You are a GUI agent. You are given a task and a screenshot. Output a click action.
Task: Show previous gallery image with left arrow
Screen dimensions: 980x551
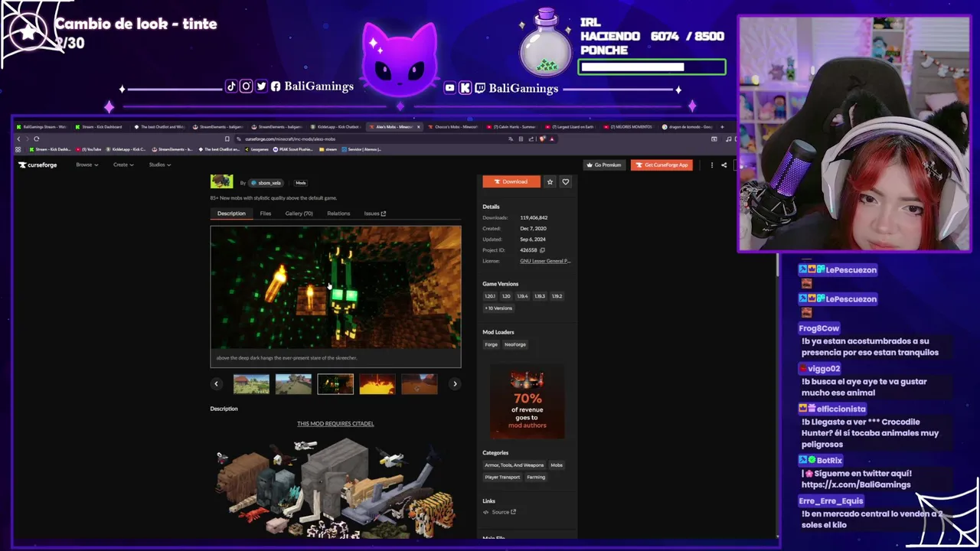pyautogui.click(x=216, y=384)
